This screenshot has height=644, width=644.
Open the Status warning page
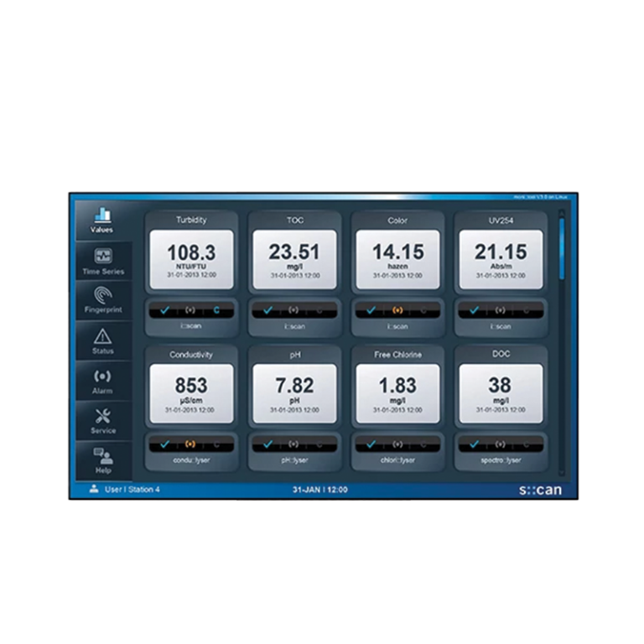[x=102, y=340]
